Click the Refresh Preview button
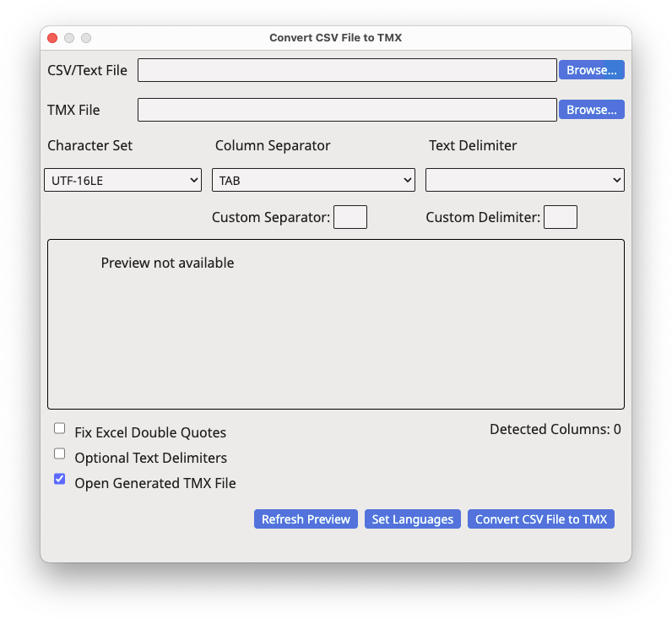The image size is (672, 619). tap(306, 519)
